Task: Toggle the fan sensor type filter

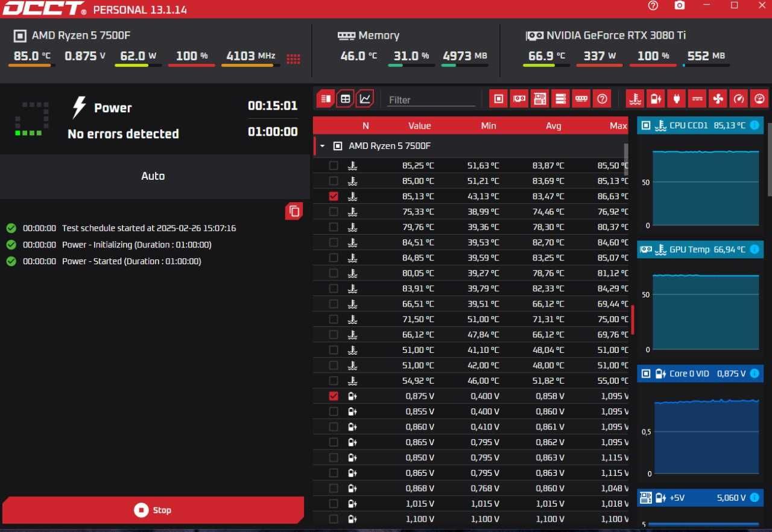Action: [x=718, y=99]
